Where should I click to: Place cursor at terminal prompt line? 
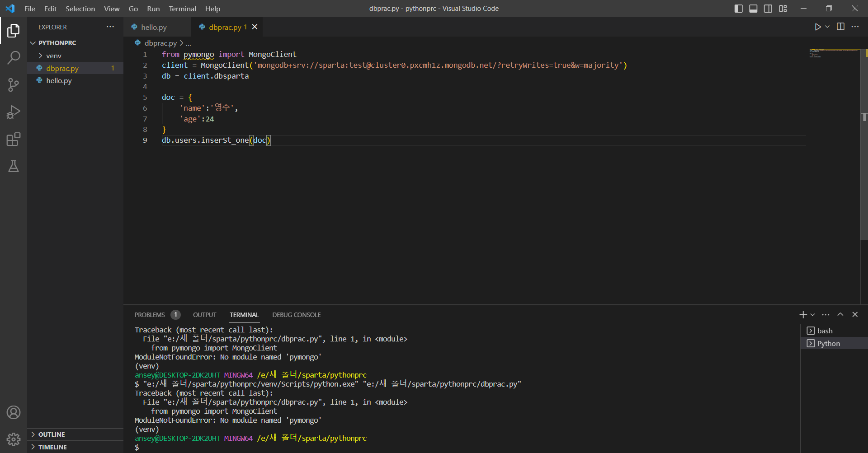137,448
